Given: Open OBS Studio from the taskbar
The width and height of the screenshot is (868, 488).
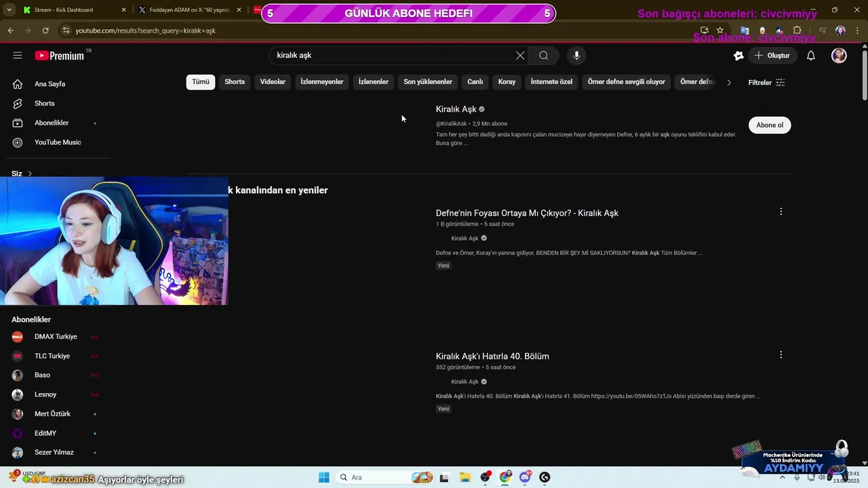Looking at the screenshot, I should (485, 477).
